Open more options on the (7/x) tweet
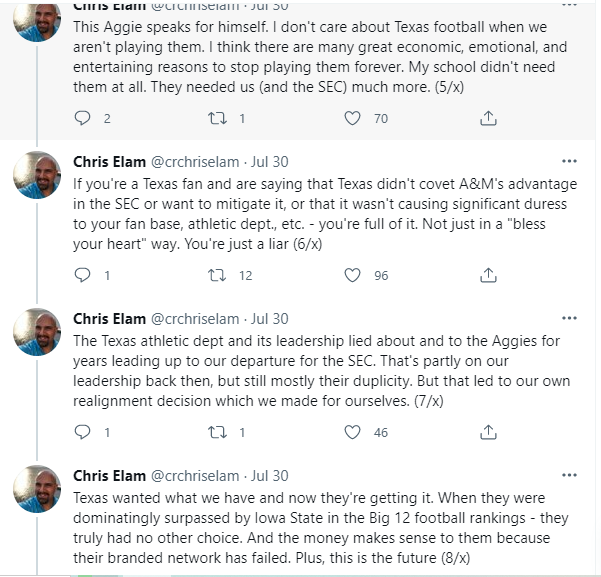This screenshot has height=577, width=601. pos(569,318)
